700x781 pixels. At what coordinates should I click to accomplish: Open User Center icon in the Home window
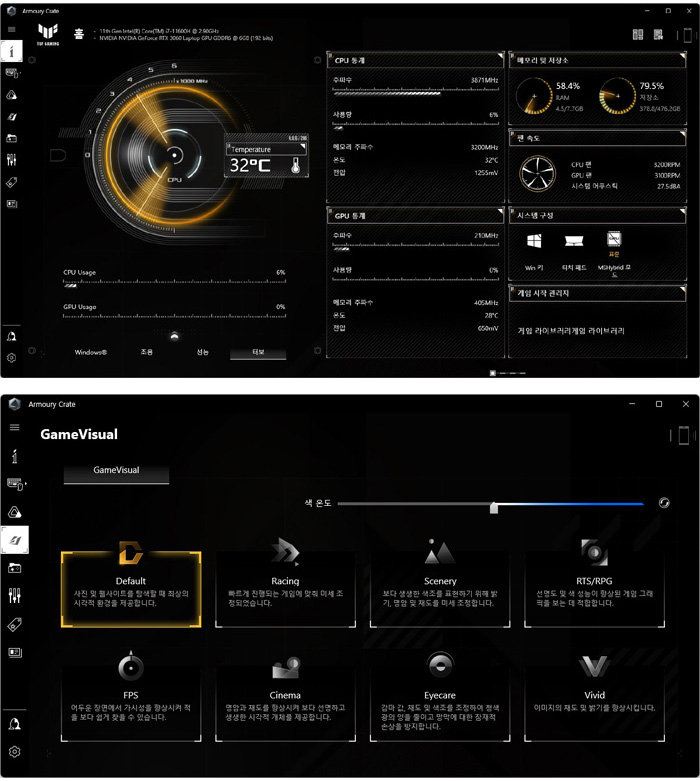pos(11,336)
